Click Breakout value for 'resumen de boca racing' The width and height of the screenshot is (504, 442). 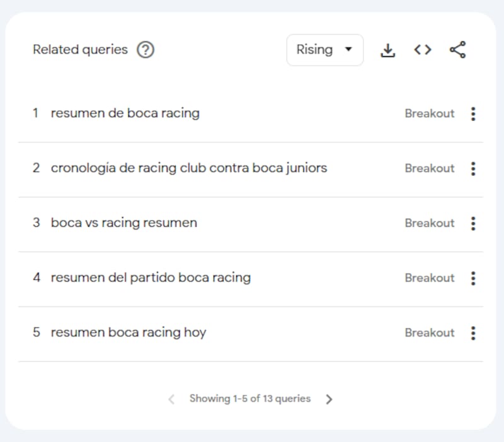click(430, 113)
